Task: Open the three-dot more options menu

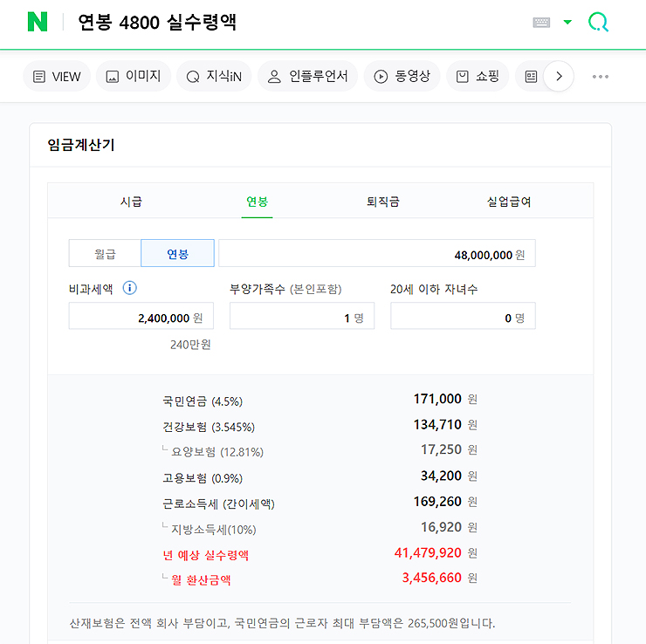Action: coord(601,77)
